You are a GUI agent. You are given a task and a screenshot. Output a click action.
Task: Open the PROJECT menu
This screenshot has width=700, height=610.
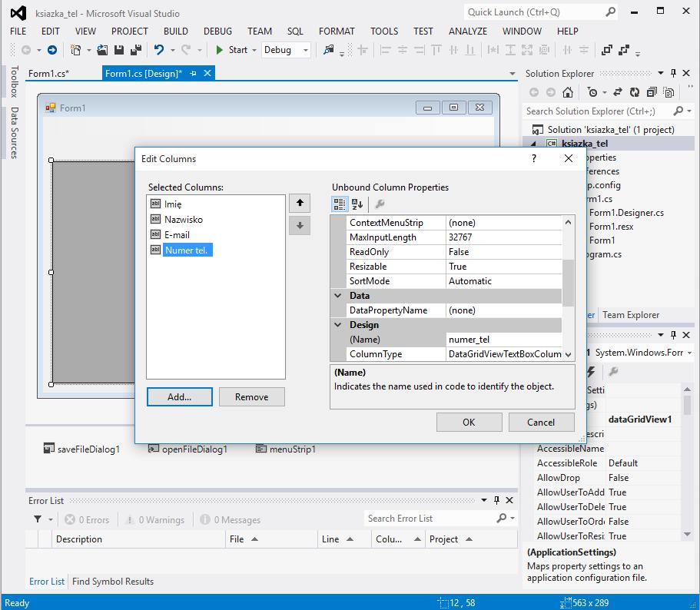(x=129, y=31)
